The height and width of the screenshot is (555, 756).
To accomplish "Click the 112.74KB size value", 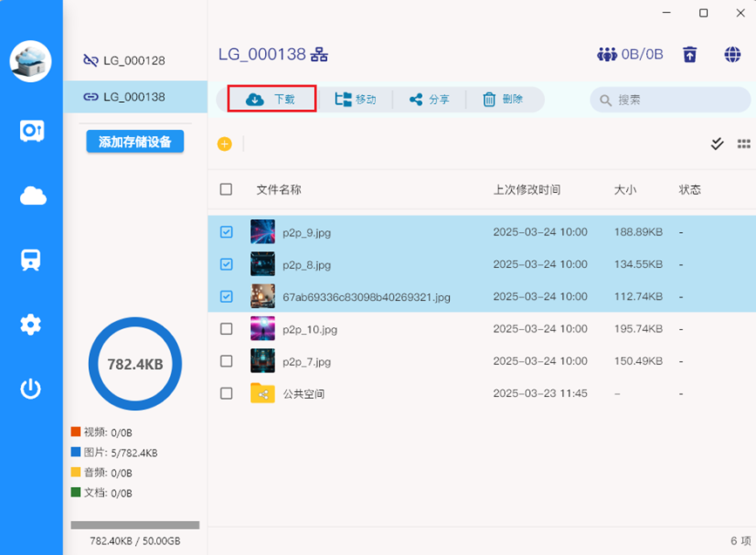I will 638,297.
